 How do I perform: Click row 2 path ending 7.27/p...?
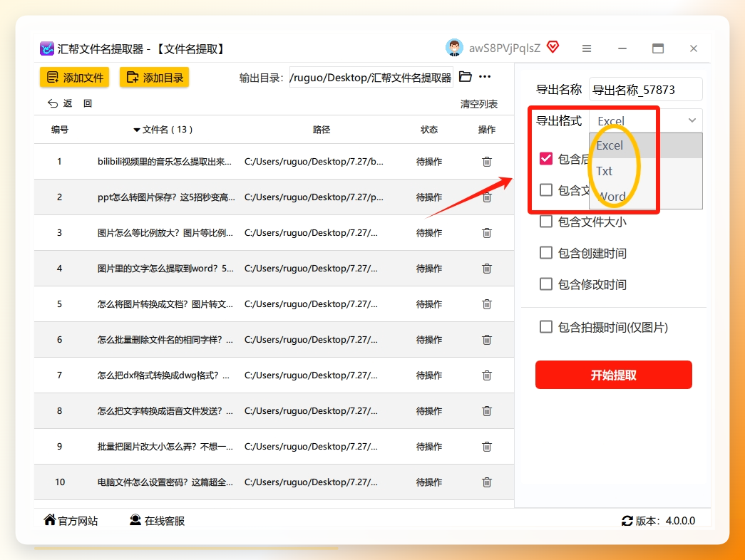click(314, 197)
